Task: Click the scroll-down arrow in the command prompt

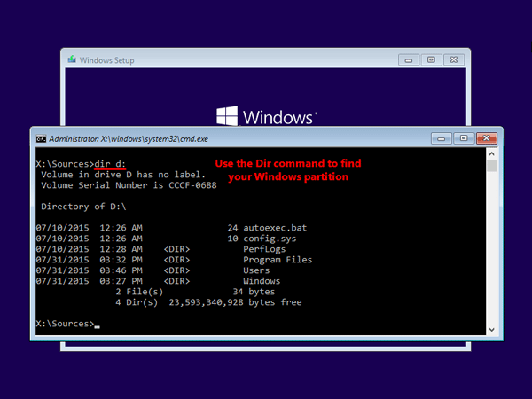Action: pyautogui.click(x=492, y=330)
